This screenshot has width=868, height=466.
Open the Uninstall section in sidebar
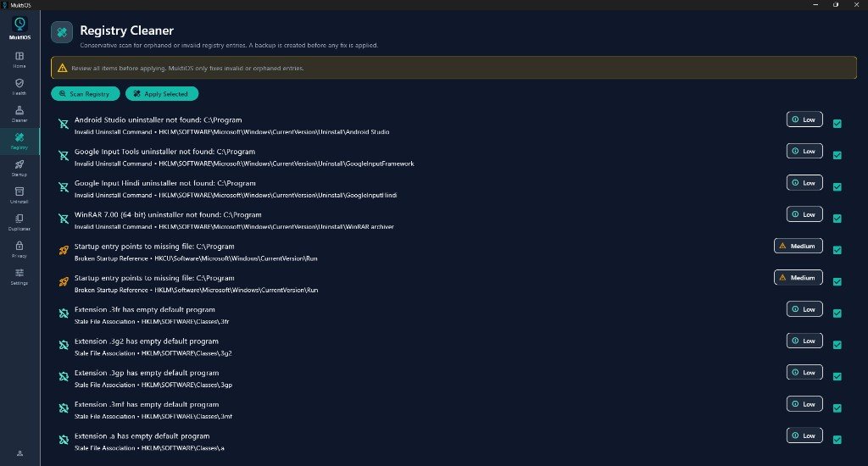click(x=19, y=196)
